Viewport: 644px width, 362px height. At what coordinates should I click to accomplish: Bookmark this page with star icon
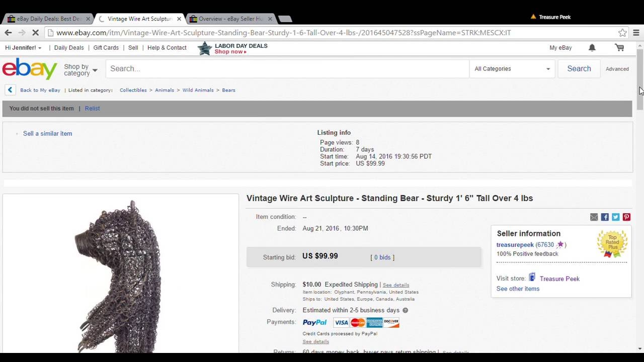click(622, 33)
